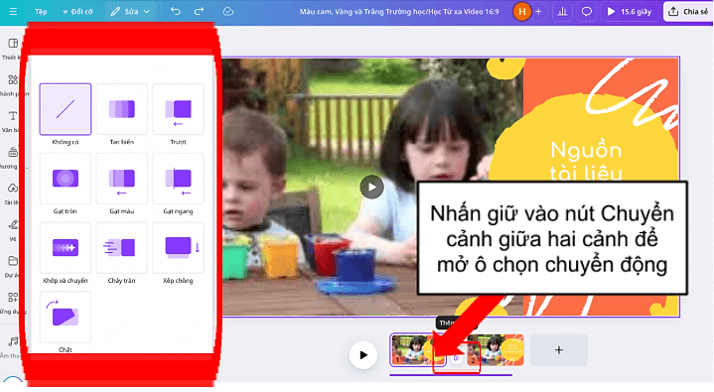This screenshot has width=714, height=392.
Task: Open the comments speech bubble icon
Action: pyautogui.click(x=586, y=12)
